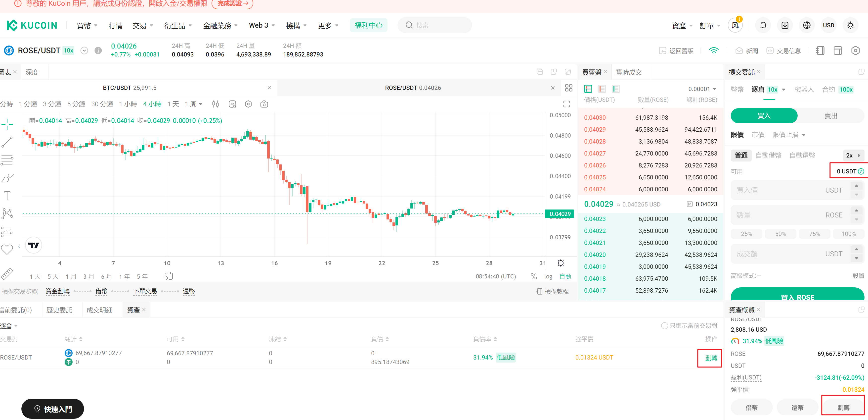Select the 100% amount preset
The image size is (868, 420).
click(848, 234)
